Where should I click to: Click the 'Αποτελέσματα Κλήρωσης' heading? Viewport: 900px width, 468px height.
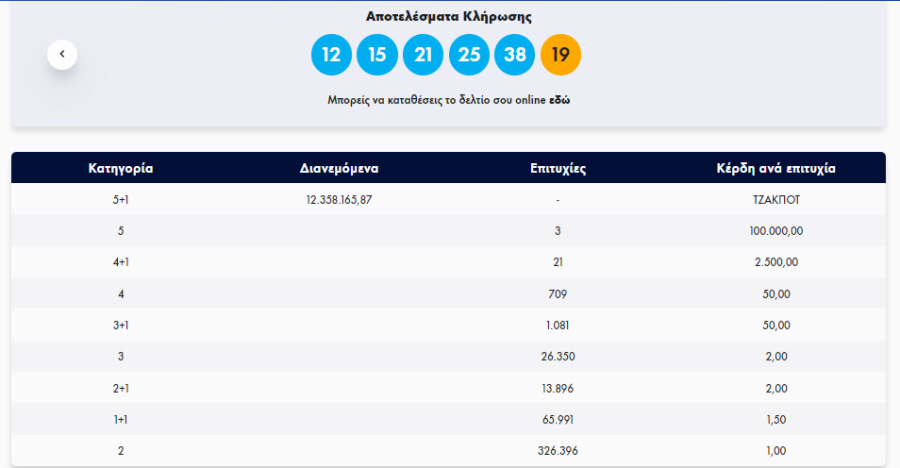click(449, 17)
